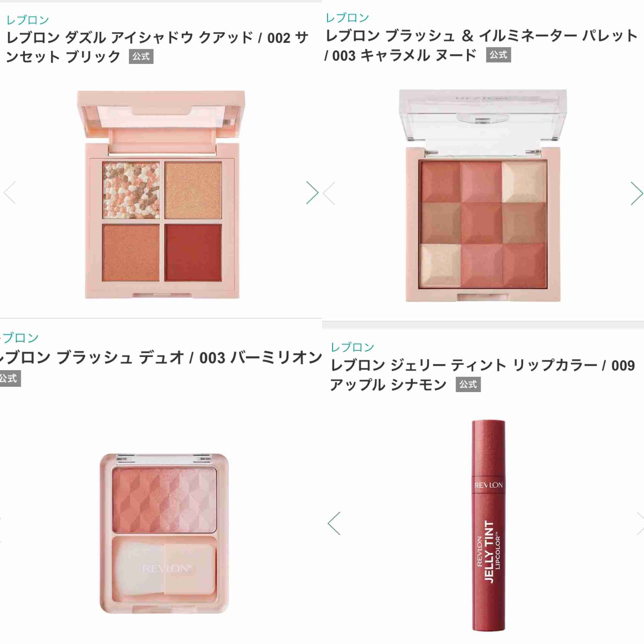This screenshot has width=644, height=644.
Task: Open the レブロン brand link above the Blush Duo
Action: 19,338
